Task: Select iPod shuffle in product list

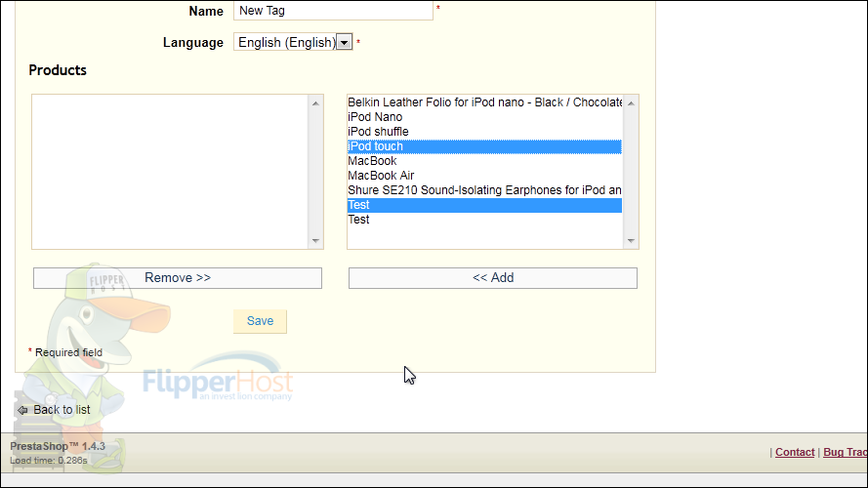Action: (x=484, y=132)
